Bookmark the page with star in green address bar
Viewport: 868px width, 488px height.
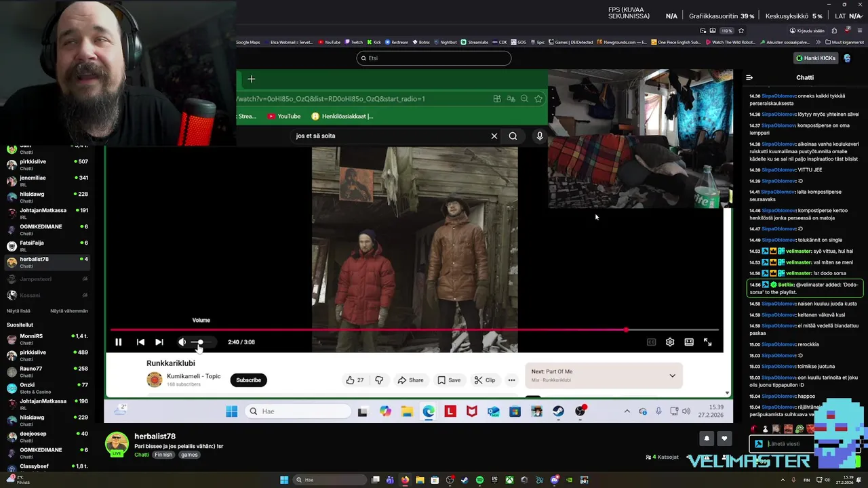538,99
